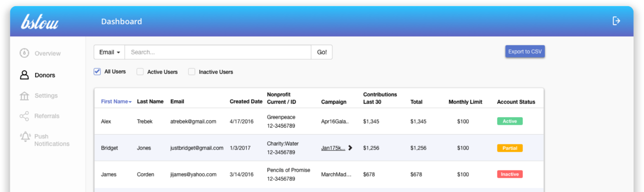The image size is (644, 192).
Task: Click justbridget@gmail.com email cell
Action: (x=197, y=148)
